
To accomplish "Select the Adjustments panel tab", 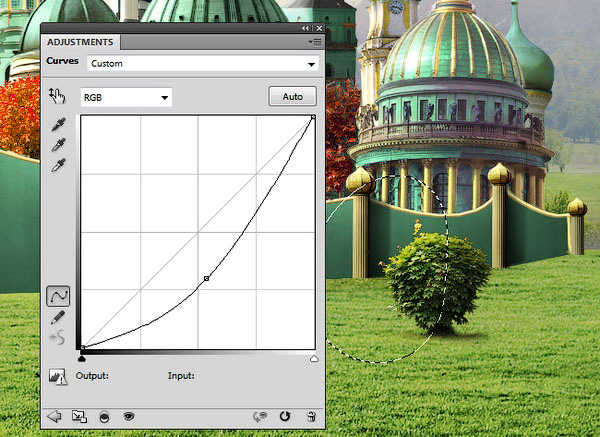I will click(81, 42).
